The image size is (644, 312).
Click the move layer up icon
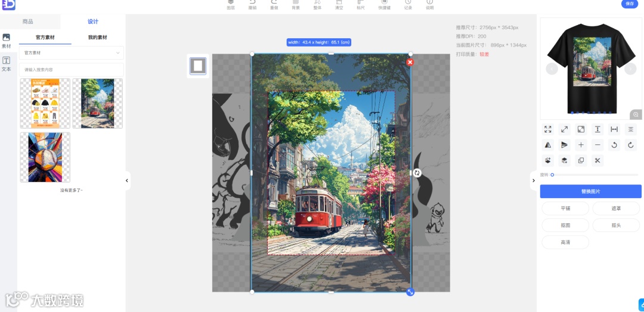[x=548, y=160]
